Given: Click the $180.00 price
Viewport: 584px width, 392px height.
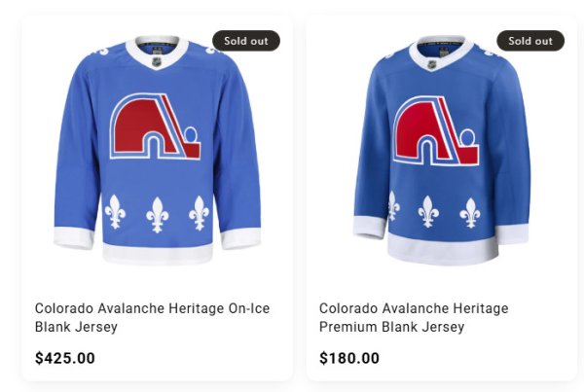Looking at the screenshot, I should 349,358.
